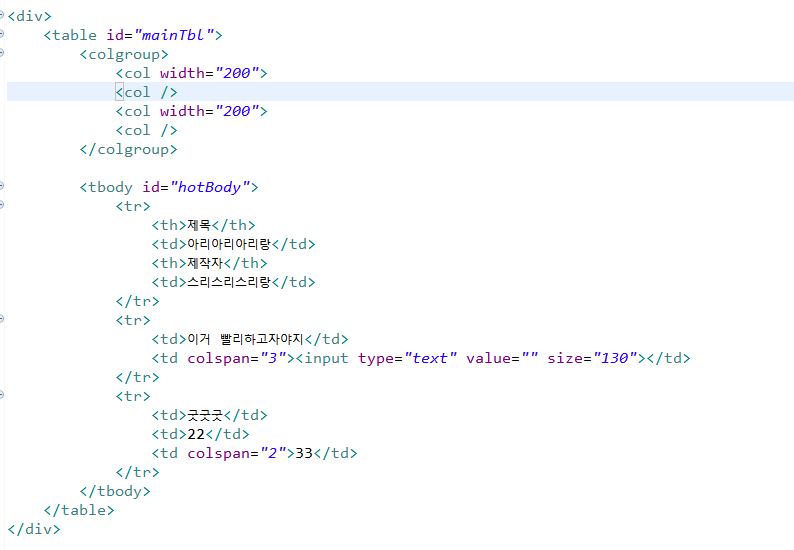Click the cell text 스리스리스리랑
Viewport: 794px width, 550px height.
click(x=229, y=282)
